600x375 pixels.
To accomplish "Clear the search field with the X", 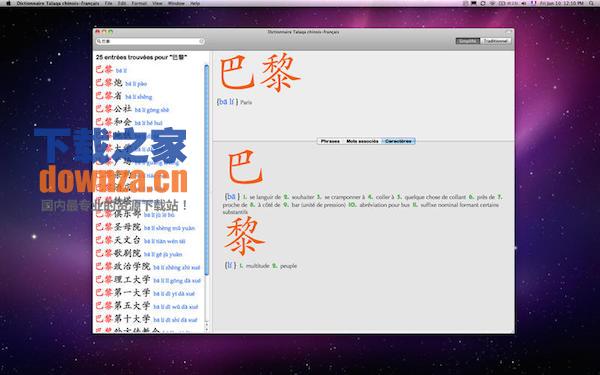I will tap(201, 41).
